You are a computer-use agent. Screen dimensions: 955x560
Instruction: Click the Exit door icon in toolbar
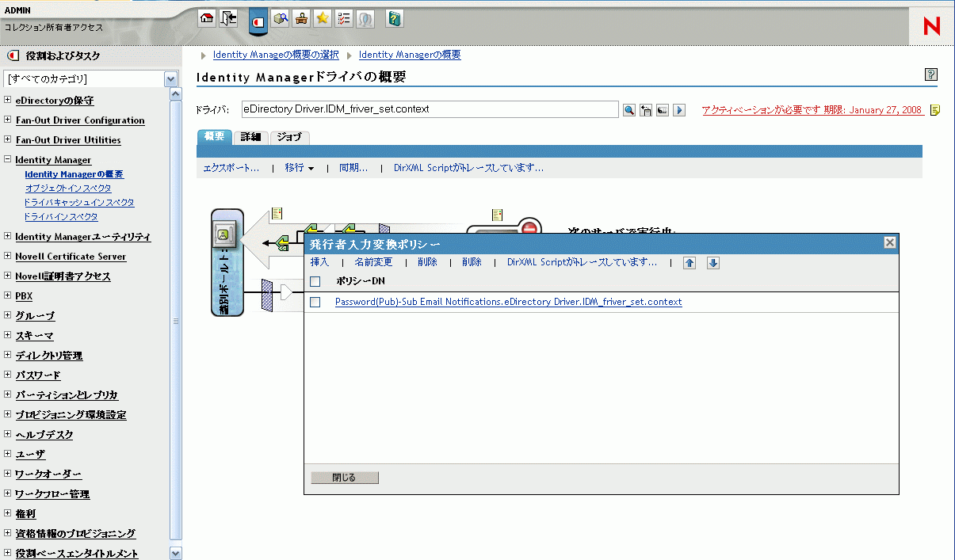point(229,19)
